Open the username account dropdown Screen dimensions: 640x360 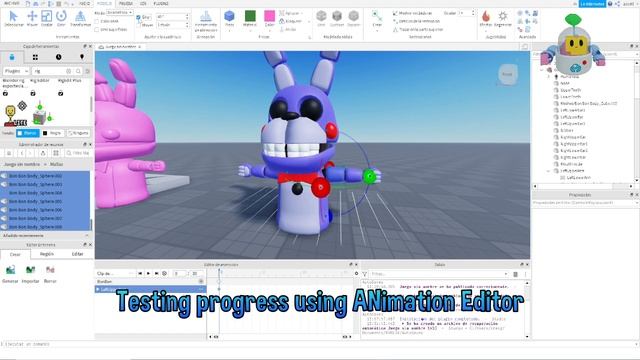pyautogui.click(x=630, y=3)
